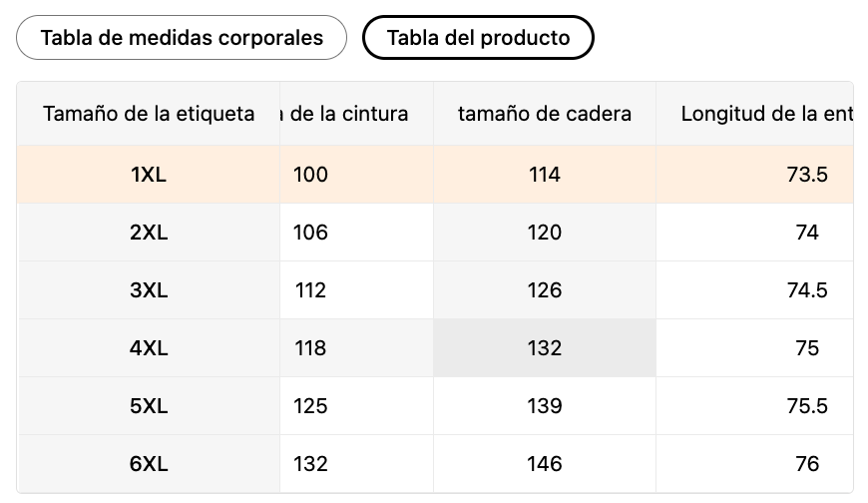The height and width of the screenshot is (503, 868).
Task: Select the 5XL size row label
Action: coord(149,406)
